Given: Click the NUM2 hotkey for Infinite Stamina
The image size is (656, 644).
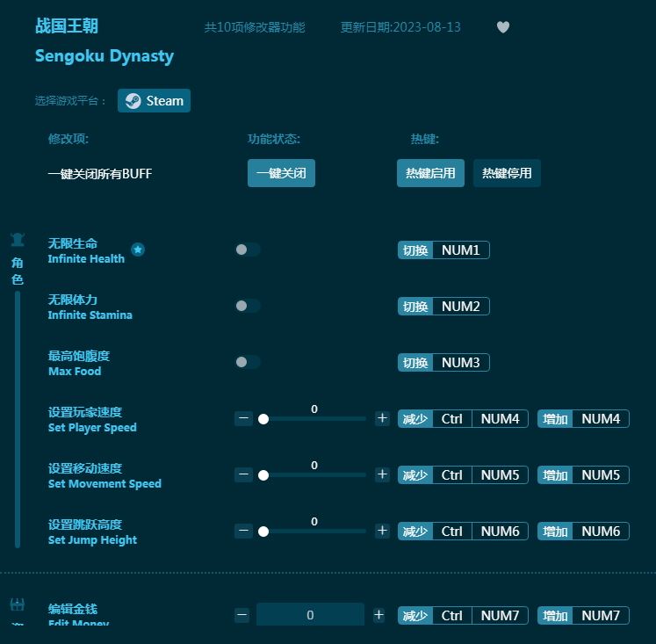Looking at the screenshot, I should [461, 307].
